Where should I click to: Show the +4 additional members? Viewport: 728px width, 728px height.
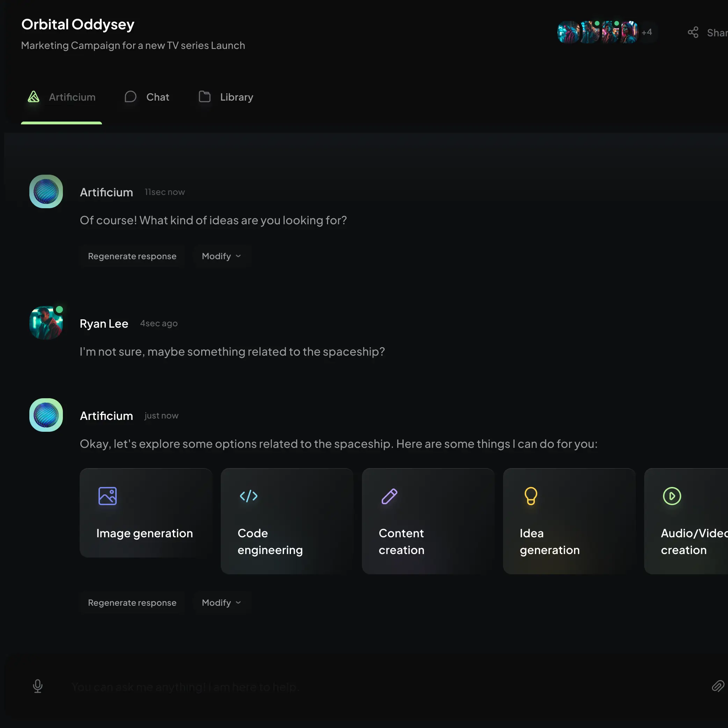pos(647,32)
